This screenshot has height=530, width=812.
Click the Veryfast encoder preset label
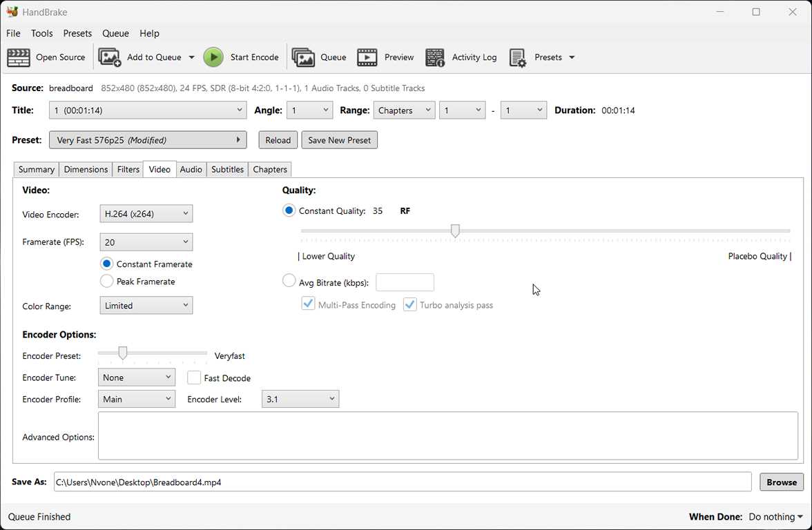(x=229, y=355)
